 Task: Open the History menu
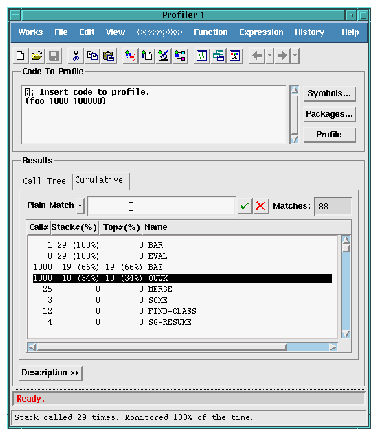click(x=309, y=32)
